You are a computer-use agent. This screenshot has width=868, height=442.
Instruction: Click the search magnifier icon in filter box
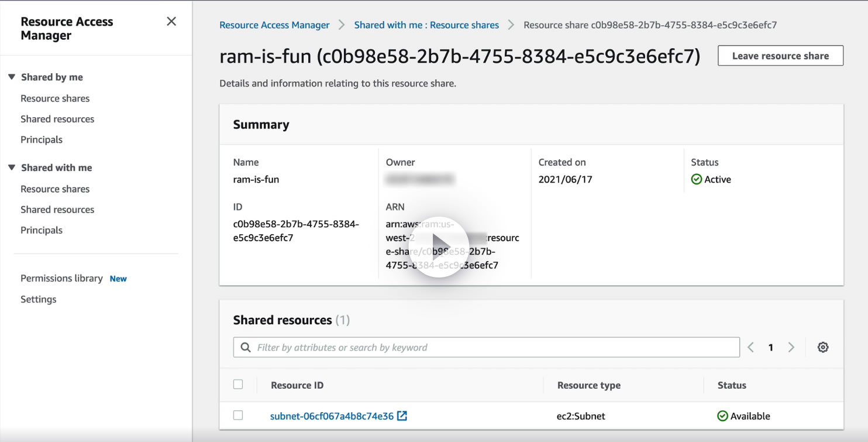[246, 347]
